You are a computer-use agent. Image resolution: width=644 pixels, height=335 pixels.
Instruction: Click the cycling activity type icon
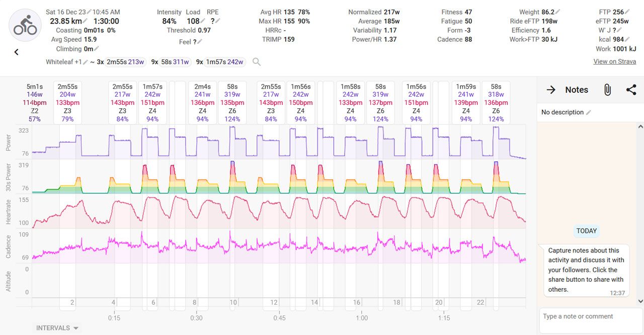[25, 25]
